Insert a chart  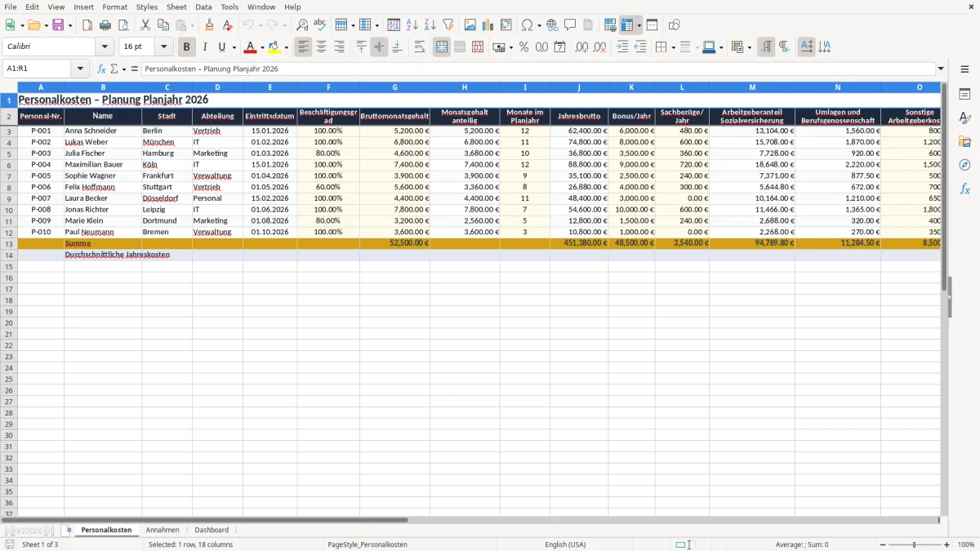488,25
